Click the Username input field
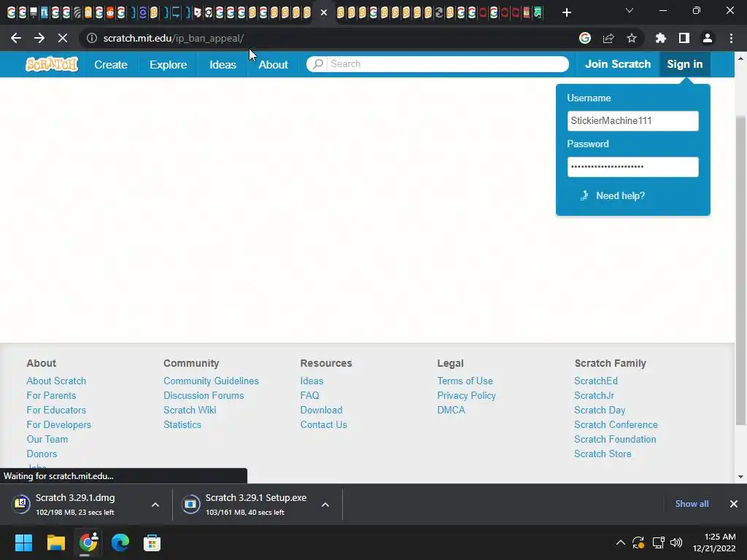This screenshot has width=747, height=560. [x=632, y=120]
